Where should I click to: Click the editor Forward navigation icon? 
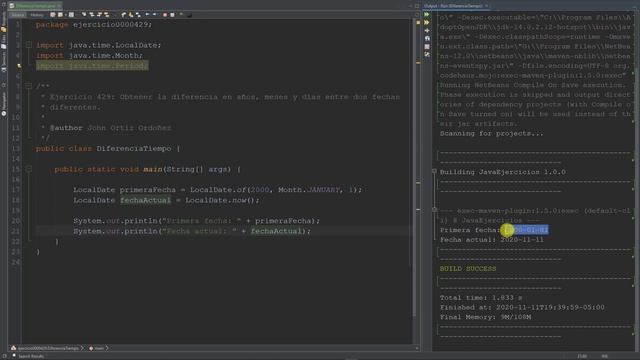[x=71, y=15]
